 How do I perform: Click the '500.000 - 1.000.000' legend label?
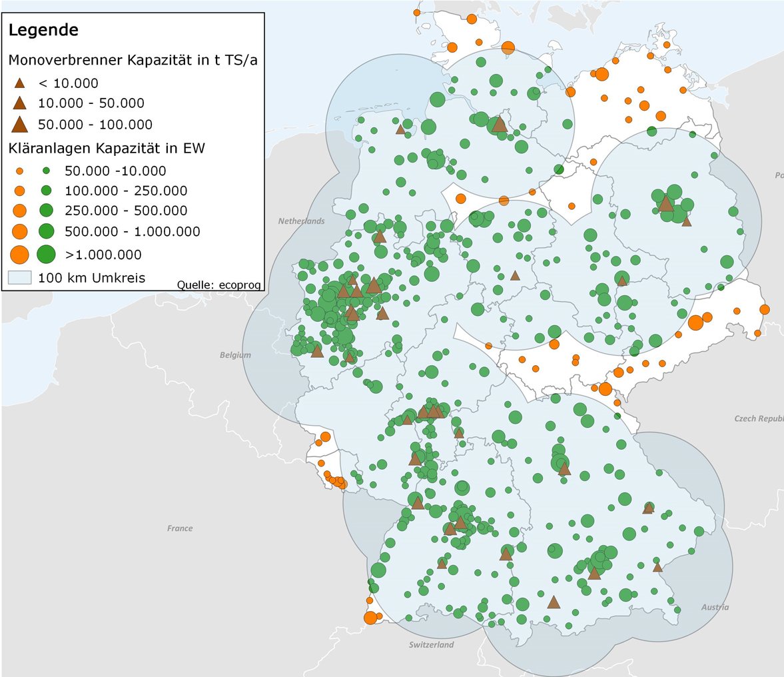pyautogui.click(x=133, y=231)
